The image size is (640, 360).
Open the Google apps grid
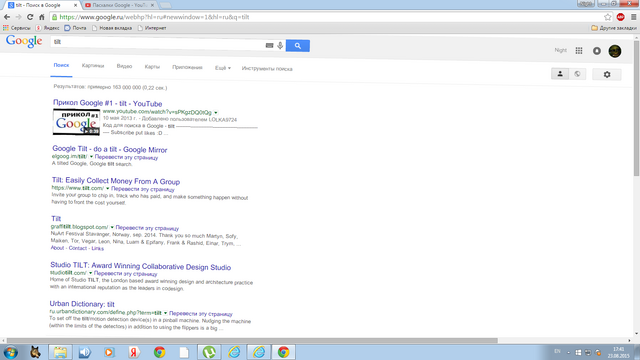point(579,51)
